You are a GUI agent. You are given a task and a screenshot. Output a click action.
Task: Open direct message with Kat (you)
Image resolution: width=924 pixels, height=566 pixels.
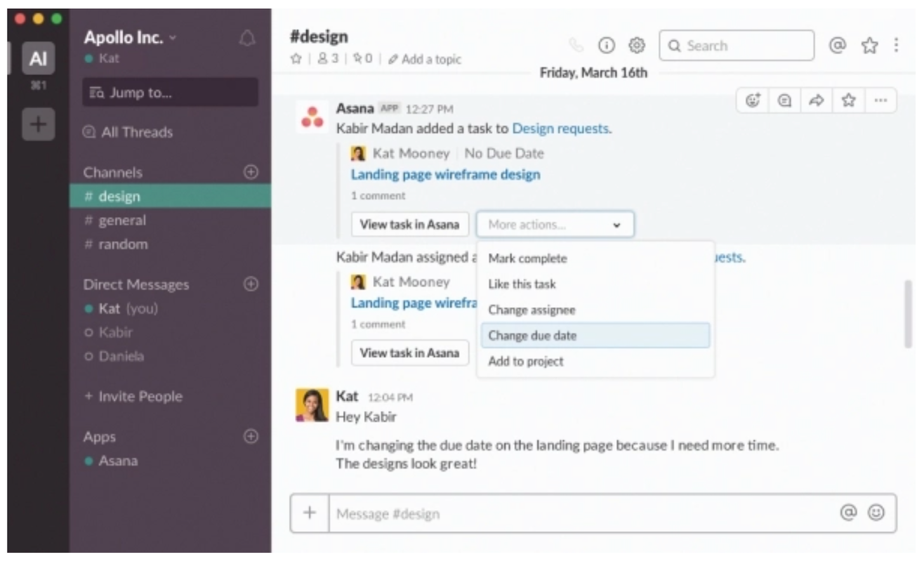(x=121, y=308)
